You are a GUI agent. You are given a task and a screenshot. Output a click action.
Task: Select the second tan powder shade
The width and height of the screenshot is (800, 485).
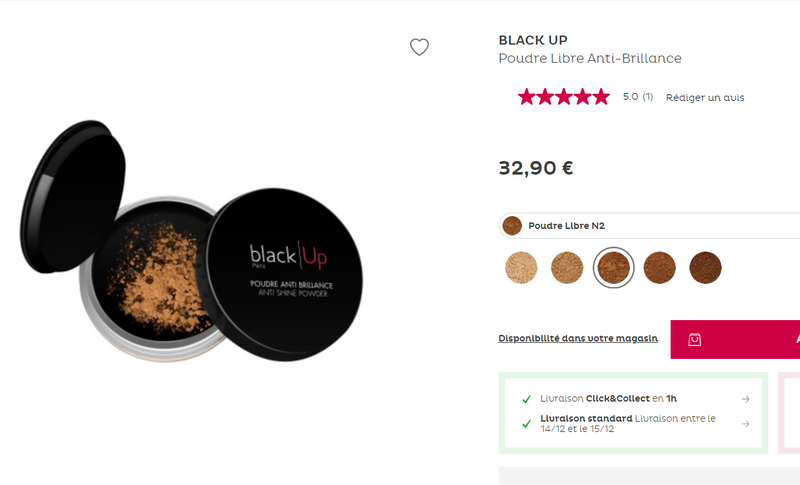pyautogui.click(x=567, y=267)
